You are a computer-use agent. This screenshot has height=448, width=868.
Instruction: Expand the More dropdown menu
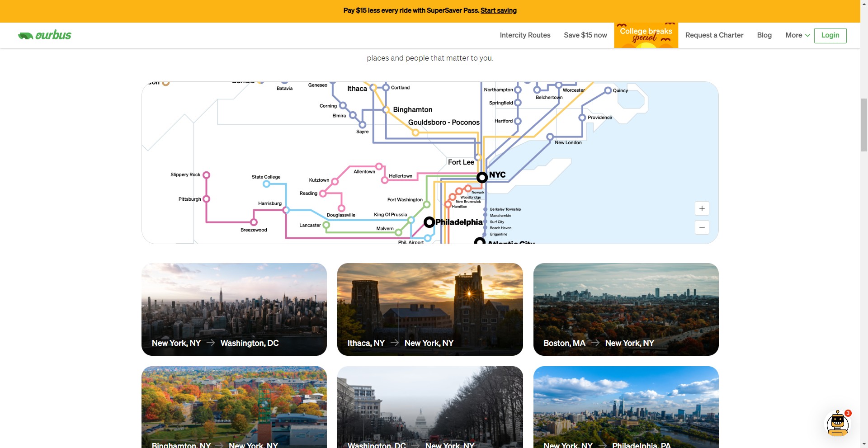tap(797, 35)
